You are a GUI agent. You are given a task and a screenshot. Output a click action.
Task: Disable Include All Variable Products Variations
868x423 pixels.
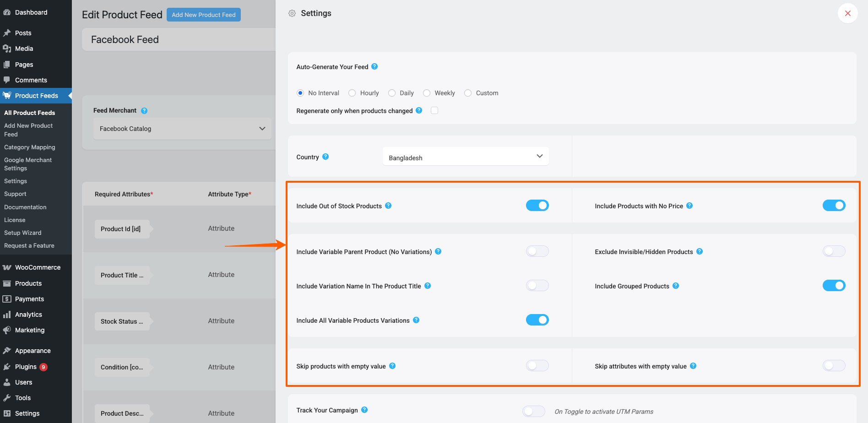[537, 320]
